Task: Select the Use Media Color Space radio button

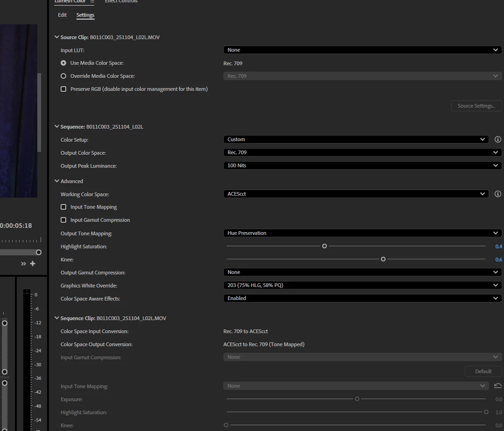Action: click(63, 63)
